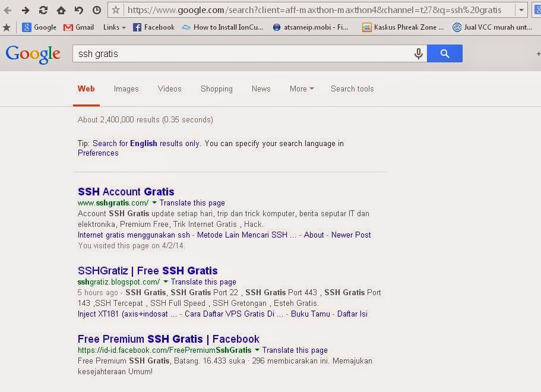The width and height of the screenshot is (541, 392).
Task: Open Daftar Isi sitelink
Action: tap(352, 314)
